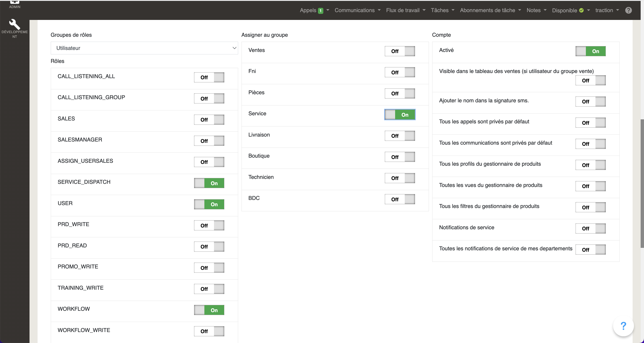This screenshot has width=644, height=343.
Task: Turn off the Activé account switch
Action: [x=591, y=51]
